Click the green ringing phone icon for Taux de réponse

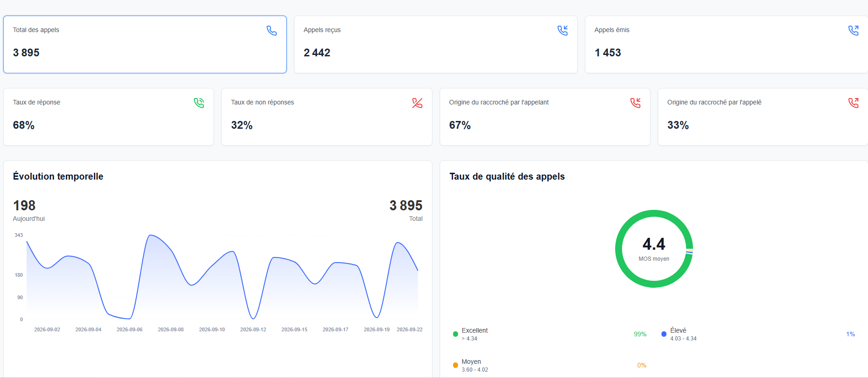199,103
